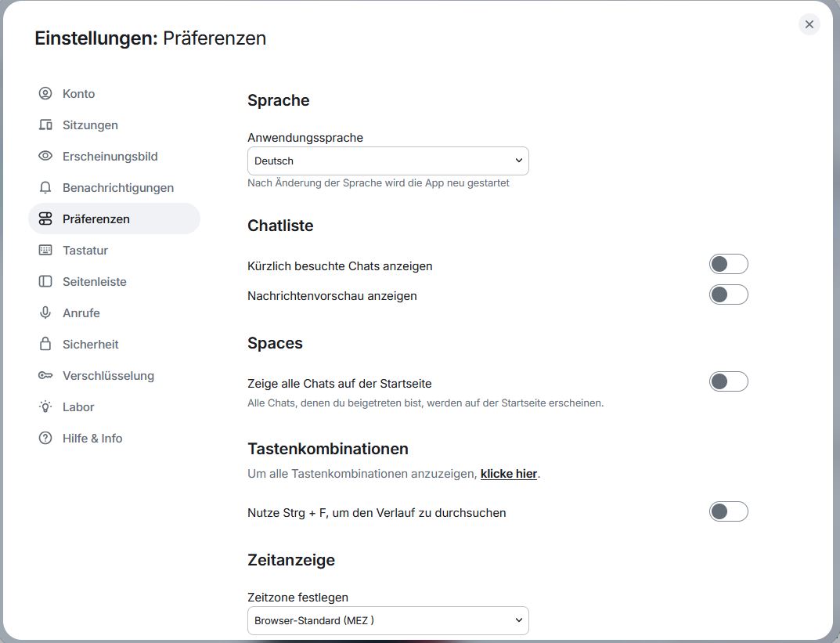Click the Benachrichtigungen bell icon

point(45,188)
